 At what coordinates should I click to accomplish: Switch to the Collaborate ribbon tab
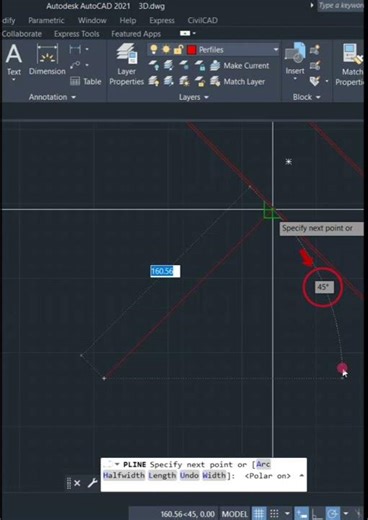tap(22, 34)
